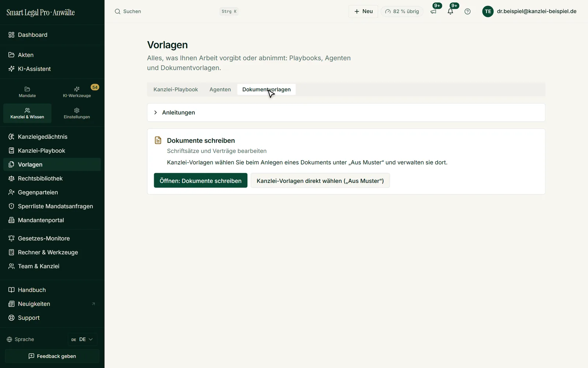Click the Neu button

click(x=363, y=11)
